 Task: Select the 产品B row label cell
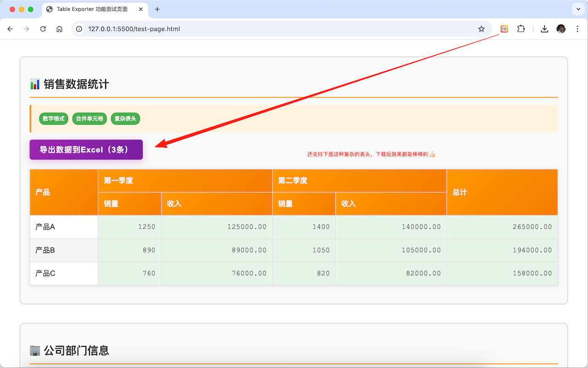tap(64, 250)
